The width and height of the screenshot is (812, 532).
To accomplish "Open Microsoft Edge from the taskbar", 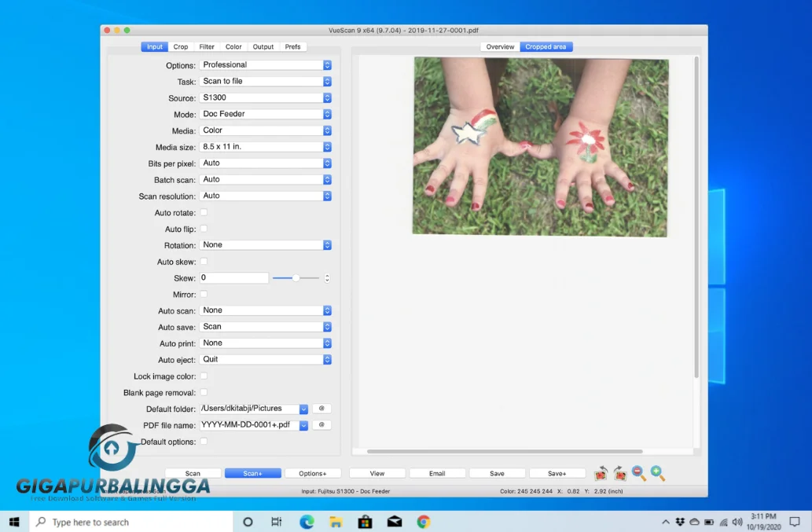I will tap(307, 522).
